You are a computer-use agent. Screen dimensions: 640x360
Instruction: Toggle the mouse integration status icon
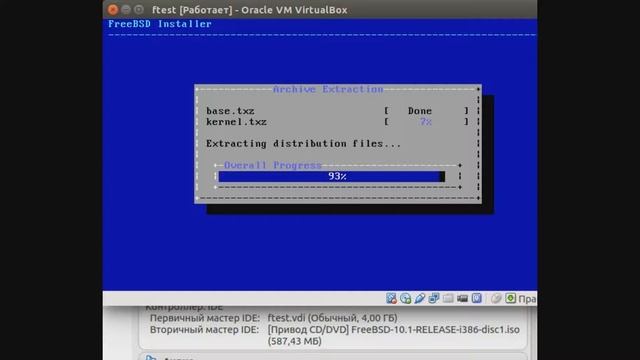pyautogui.click(x=496, y=298)
